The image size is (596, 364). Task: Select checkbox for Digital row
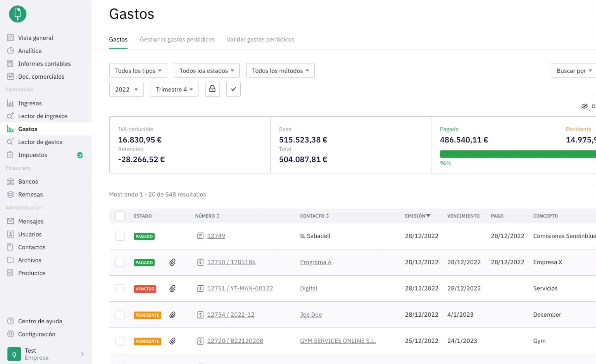pos(120,288)
